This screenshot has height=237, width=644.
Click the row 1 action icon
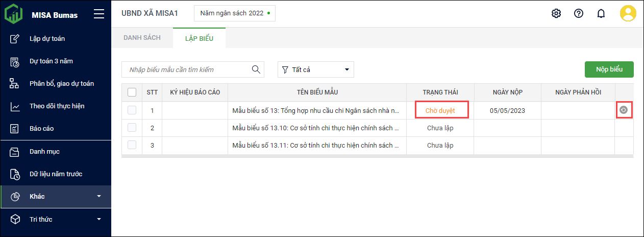tap(623, 110)
